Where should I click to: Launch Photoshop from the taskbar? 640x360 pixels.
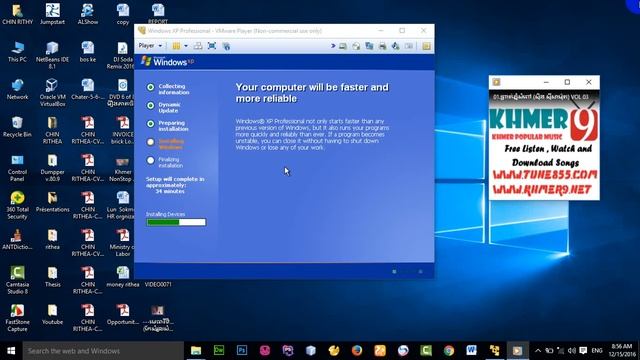242,351
